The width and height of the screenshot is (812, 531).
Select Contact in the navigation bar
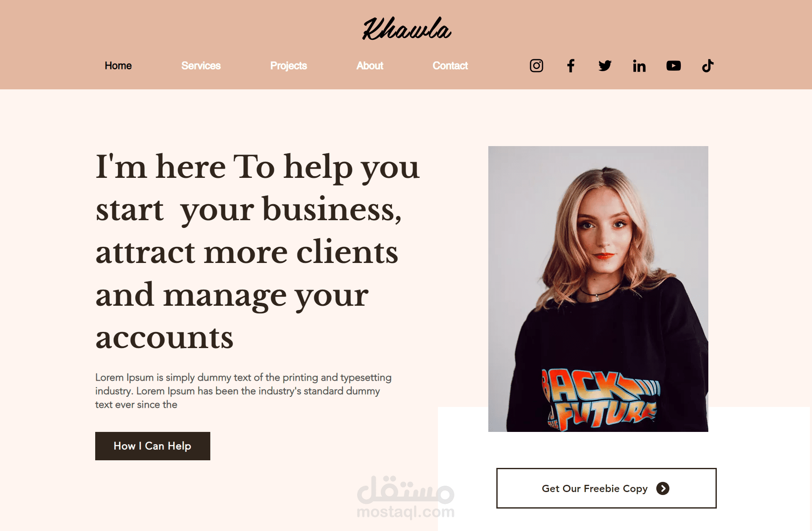[450, 66]
